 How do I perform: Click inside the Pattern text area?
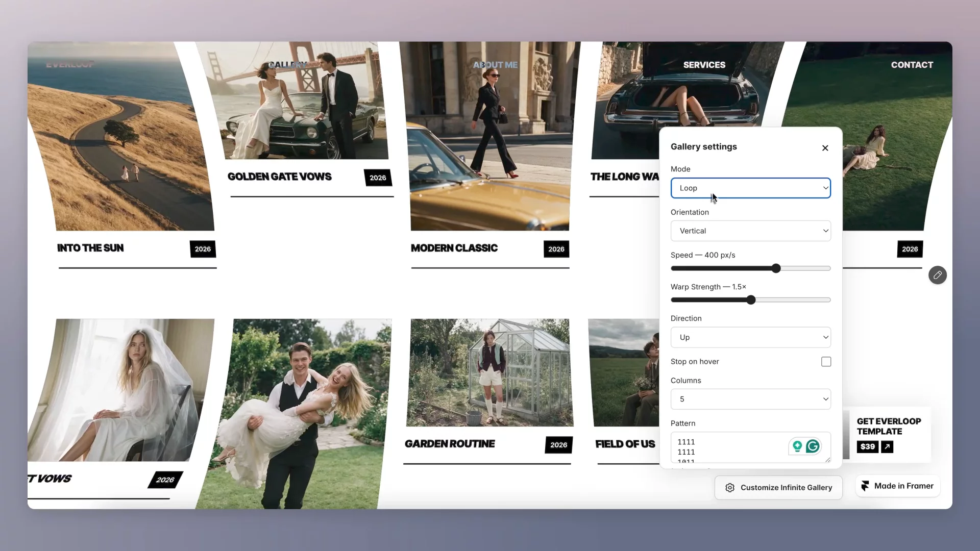pos(750,447)
